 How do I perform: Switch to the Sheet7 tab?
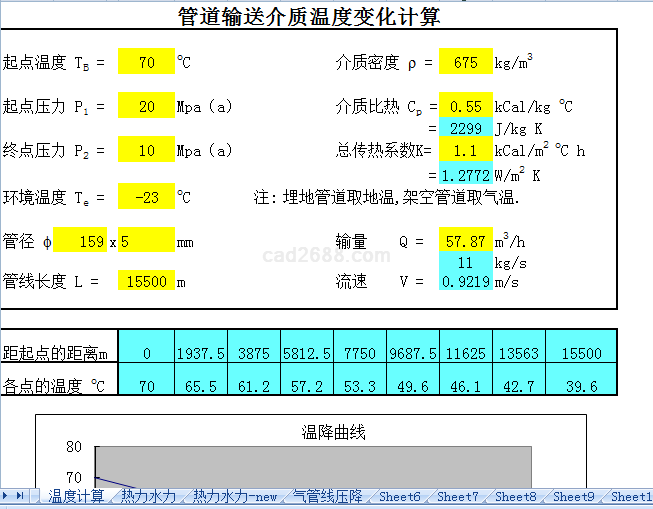[x=458, y=496]
